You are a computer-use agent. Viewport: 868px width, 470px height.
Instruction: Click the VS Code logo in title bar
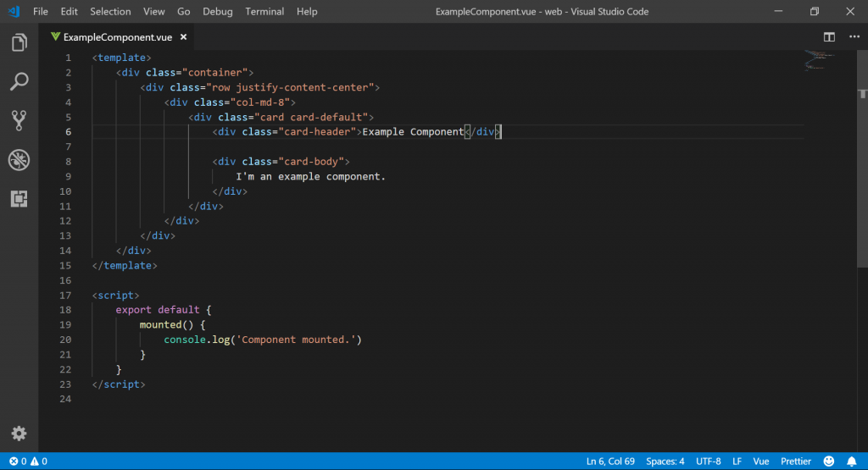point(14,11)
